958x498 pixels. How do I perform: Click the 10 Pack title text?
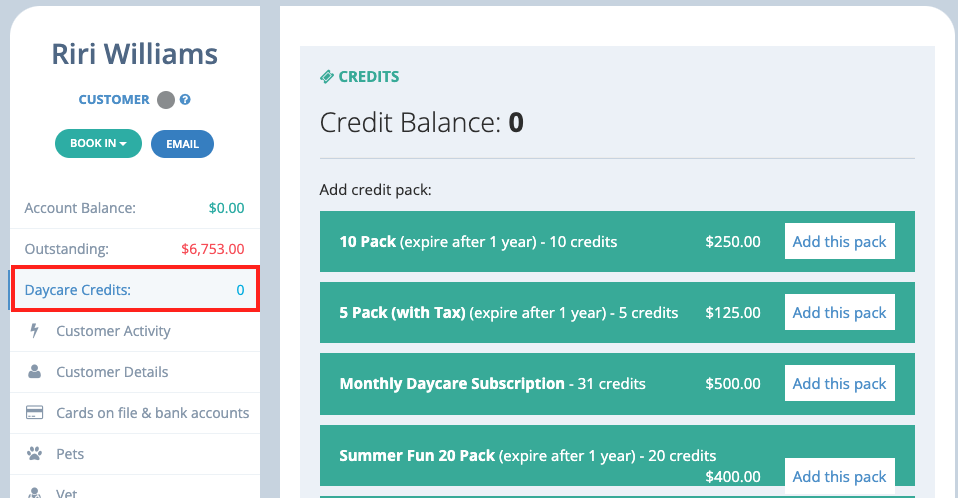368,241
